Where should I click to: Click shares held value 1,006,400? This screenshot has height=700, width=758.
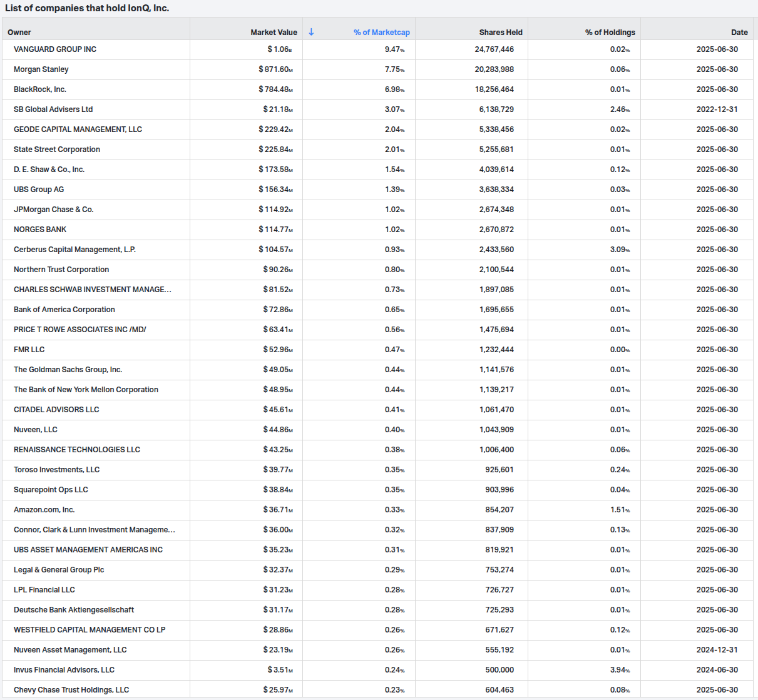click(x=496, y=450)
